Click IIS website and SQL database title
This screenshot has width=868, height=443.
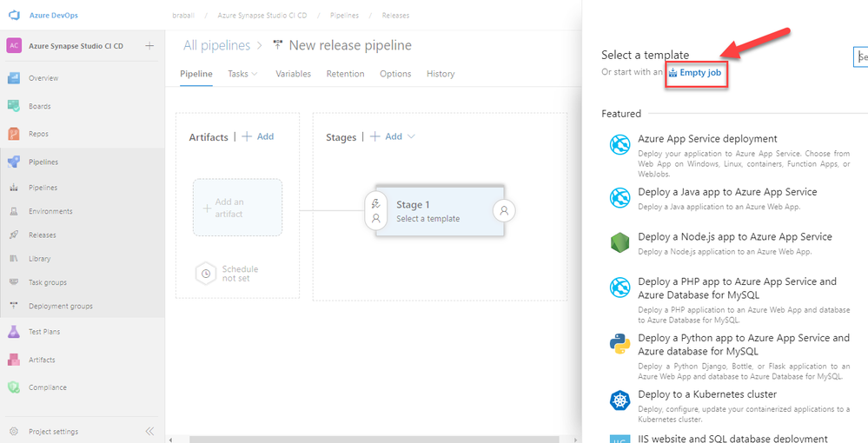[x=732, y=439]
